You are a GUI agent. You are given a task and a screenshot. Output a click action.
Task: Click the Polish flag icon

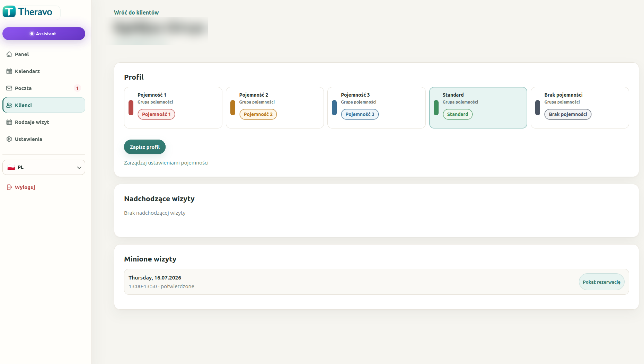pyautogui.click(x=11, y=168)
